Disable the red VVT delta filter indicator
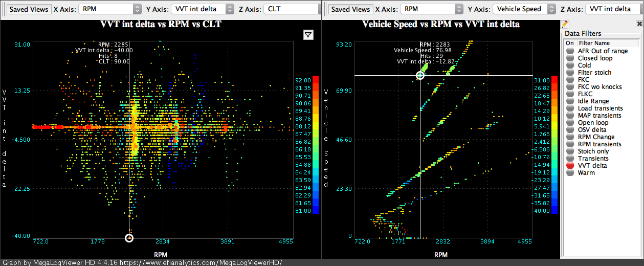Viewport: 644px width, 266px height. click(x=569, y=166)
